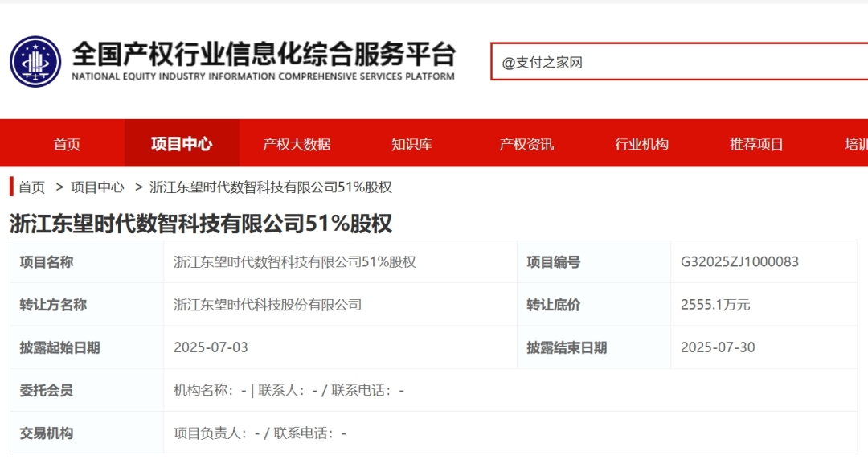Go to 产权大数据 in navigation
The image size is (868, 464).
coord(297,144)
